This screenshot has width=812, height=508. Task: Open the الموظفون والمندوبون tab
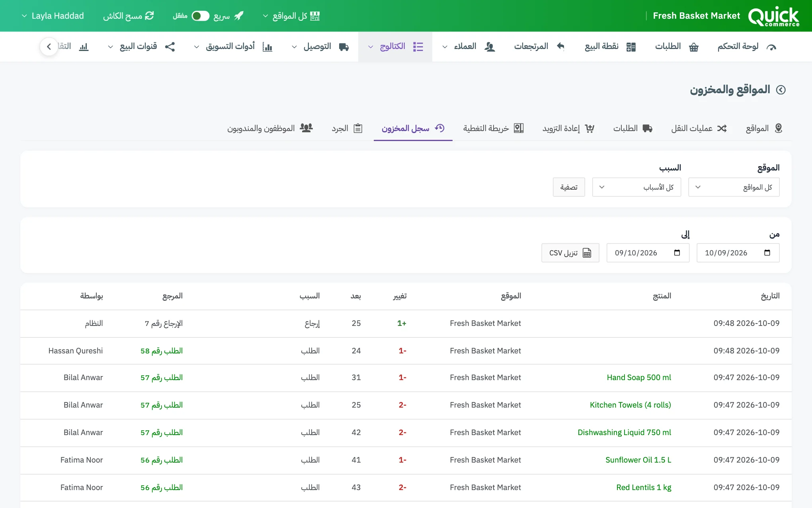tap(270, 128)
